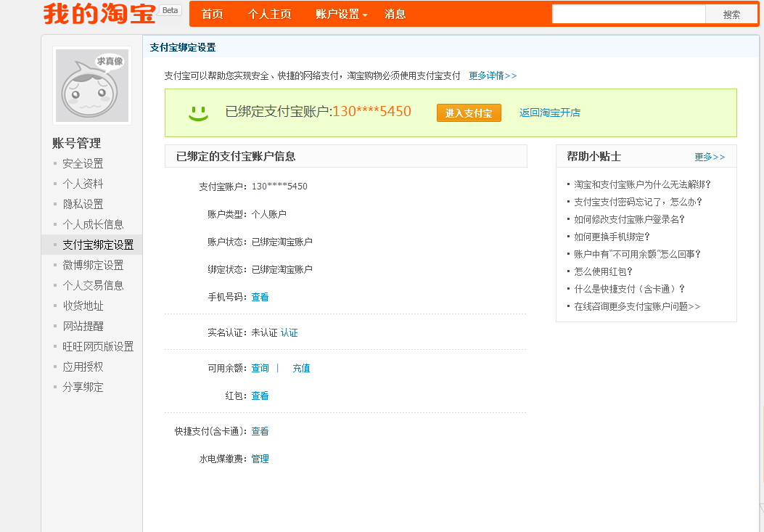Focus the top search input field
Viewport: 764px width, 532px height.
tap(628, 14)
